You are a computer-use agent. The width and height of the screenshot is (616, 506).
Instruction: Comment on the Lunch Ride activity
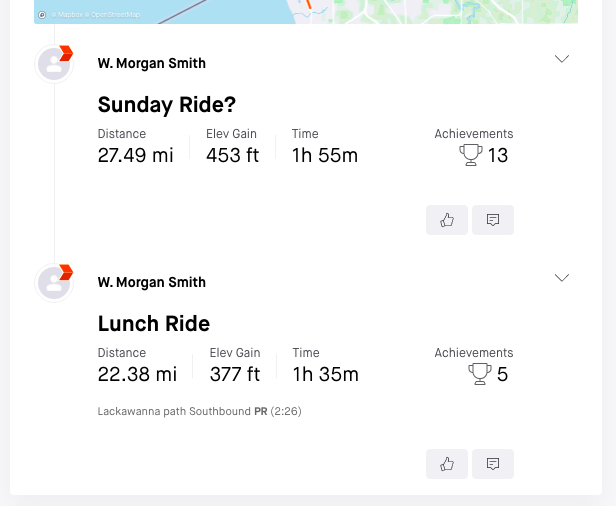coord(493,464)
